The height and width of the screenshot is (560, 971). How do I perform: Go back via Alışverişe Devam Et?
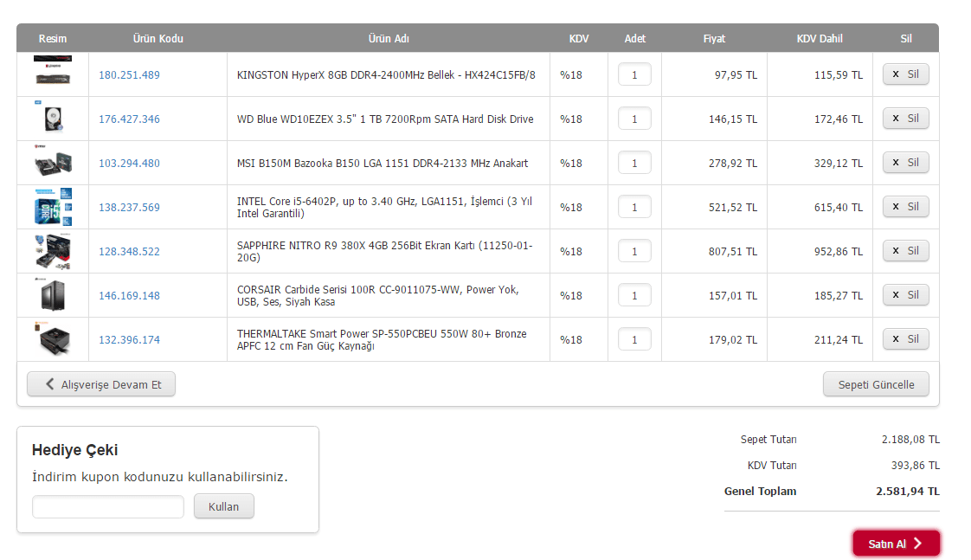(101, 384)
